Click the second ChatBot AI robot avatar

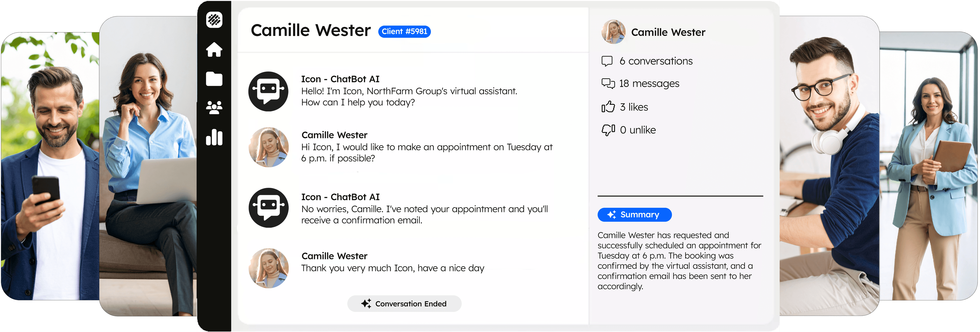click(x=268, y=208)
